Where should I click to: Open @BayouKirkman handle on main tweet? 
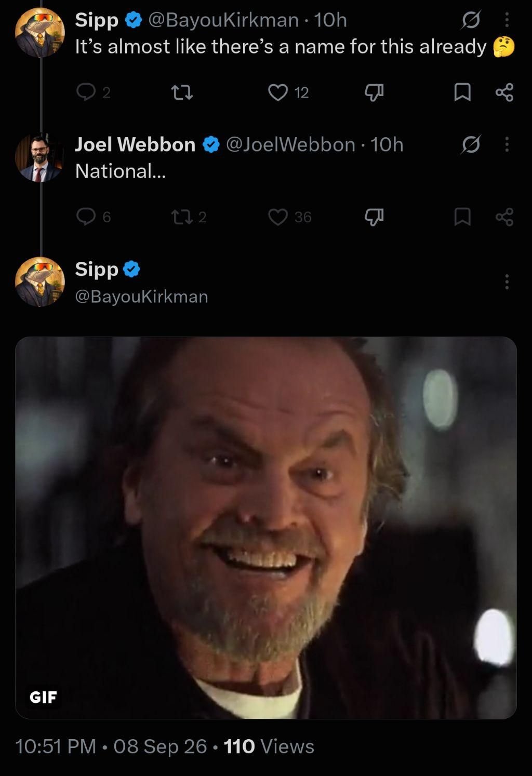coord(141,297)
